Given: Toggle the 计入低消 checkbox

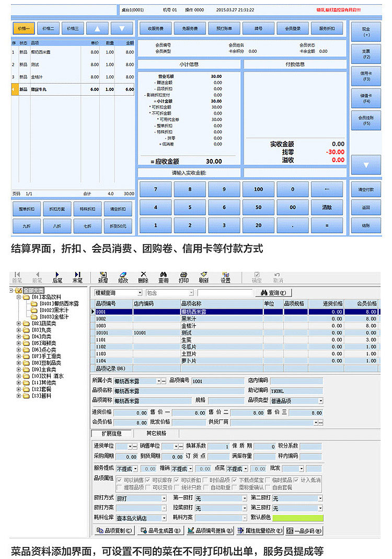Looking at the screenshot, I should [296, 480].
